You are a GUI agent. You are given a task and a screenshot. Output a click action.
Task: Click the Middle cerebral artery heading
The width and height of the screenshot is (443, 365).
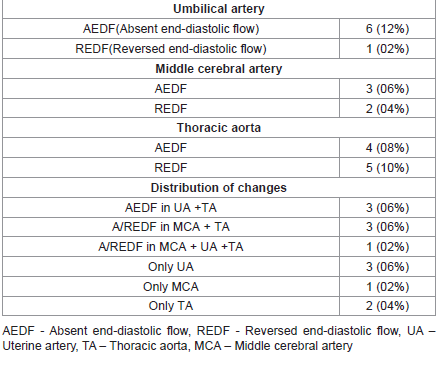pos(219,69)
